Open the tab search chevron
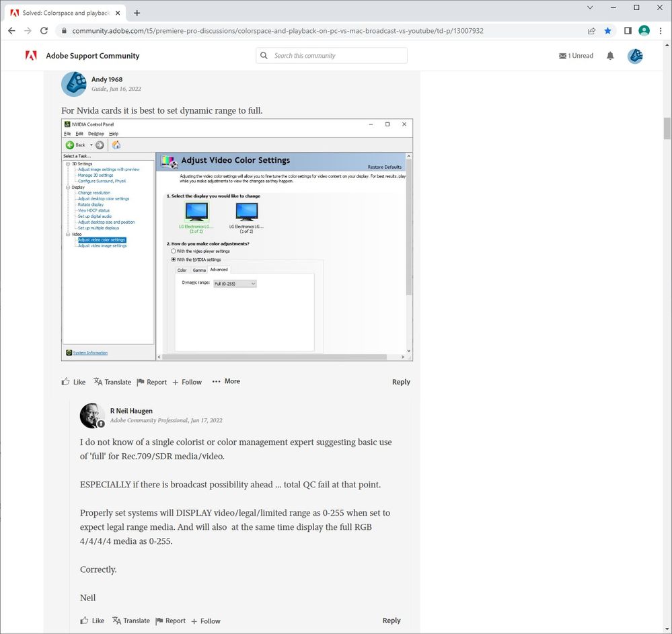The image size is (672, 634). tap(590, 7)
